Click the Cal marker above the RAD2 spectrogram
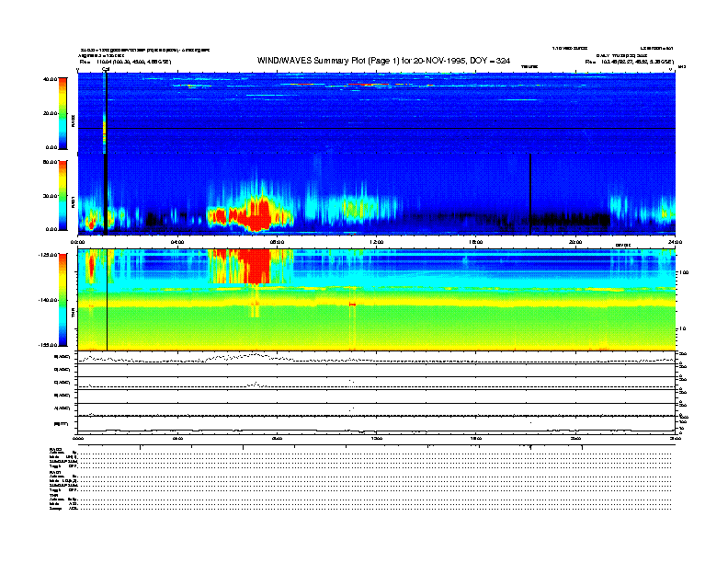This screenshot has width=728, height=563. point(106,69)
